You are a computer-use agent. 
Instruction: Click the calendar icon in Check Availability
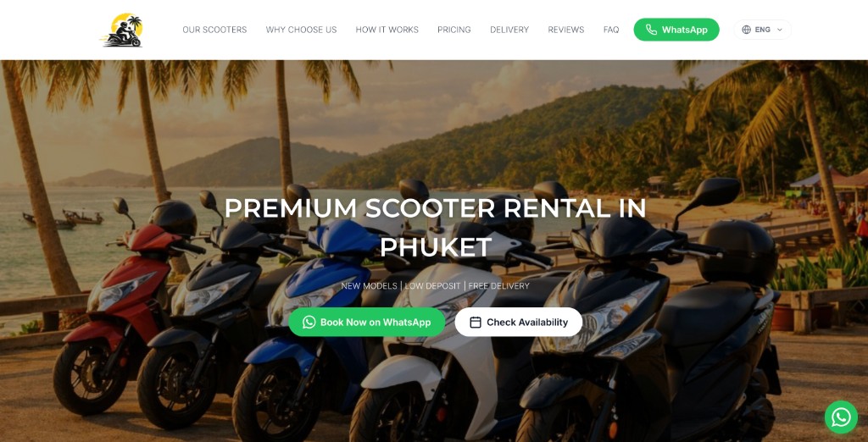[476, 322]
